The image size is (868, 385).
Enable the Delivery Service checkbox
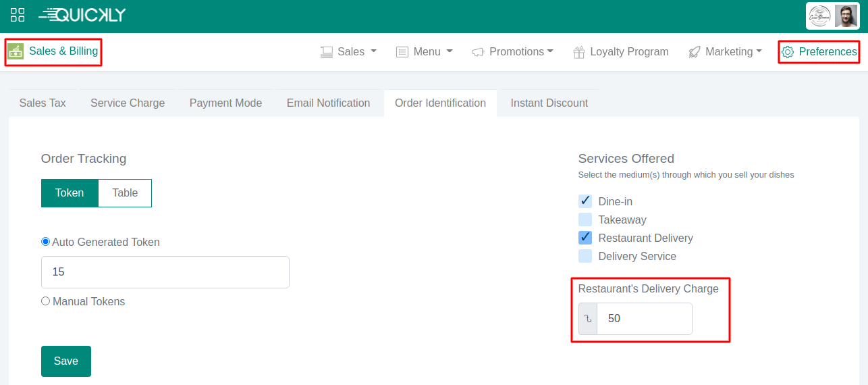coord(585,256)
